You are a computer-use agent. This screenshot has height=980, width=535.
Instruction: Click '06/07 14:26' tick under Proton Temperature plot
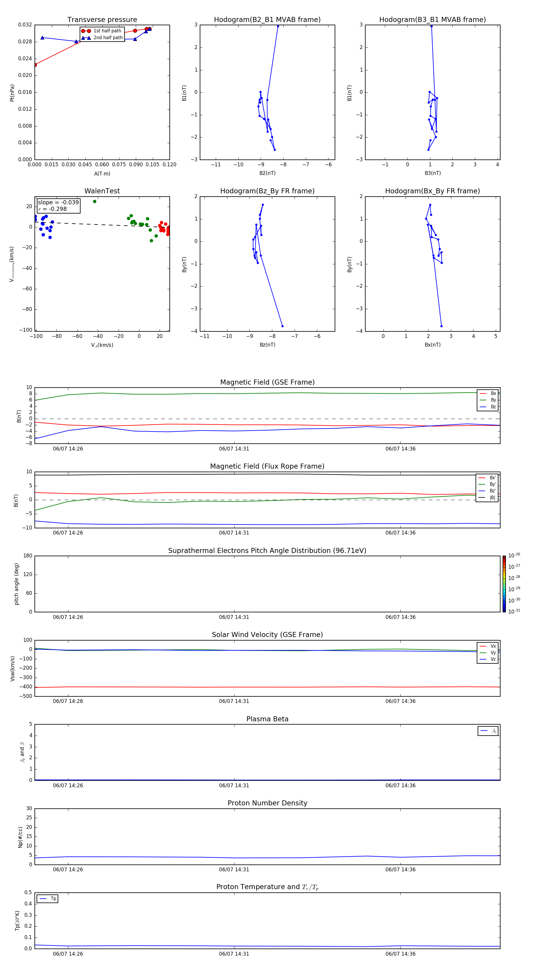[x=68, y=954]
